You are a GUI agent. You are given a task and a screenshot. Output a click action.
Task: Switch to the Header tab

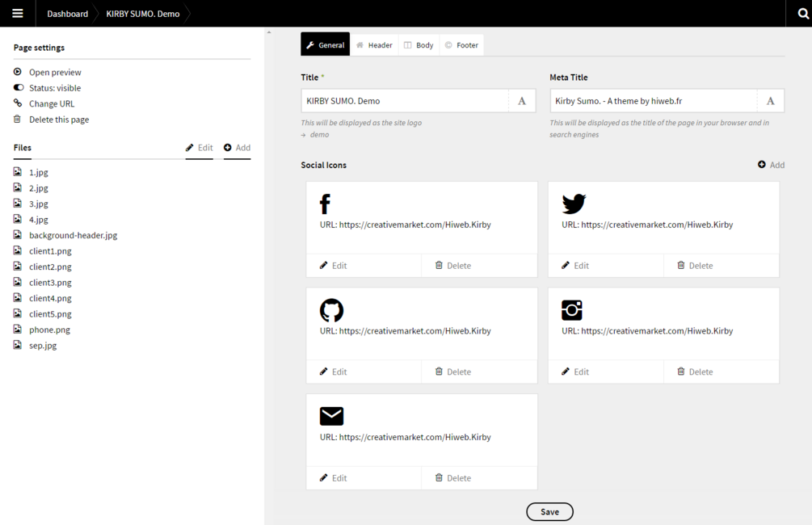pyautogui.click(x=374, y=45)
